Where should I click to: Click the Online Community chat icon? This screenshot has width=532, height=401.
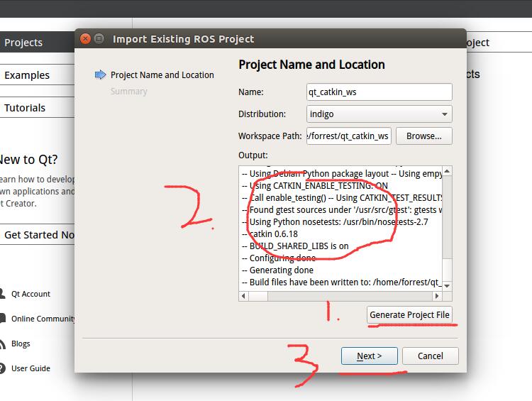2,318
